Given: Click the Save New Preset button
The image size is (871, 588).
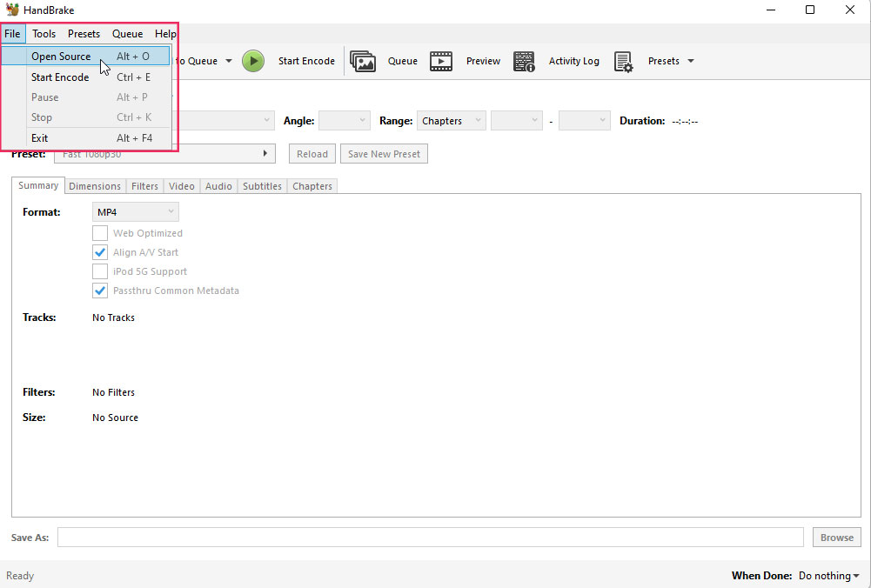Looking at the screenshot, I should (x=384, y=154).
